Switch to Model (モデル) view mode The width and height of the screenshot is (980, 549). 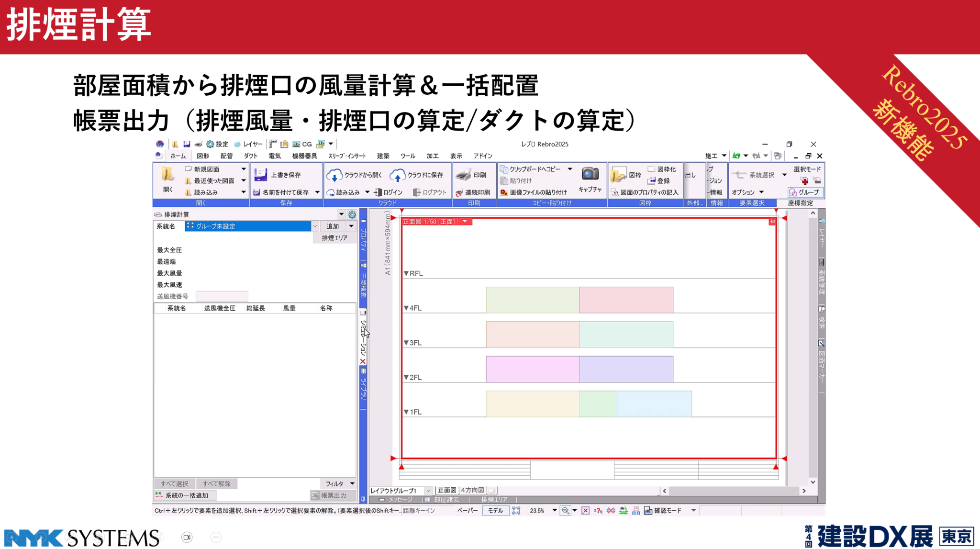point(495,511)
